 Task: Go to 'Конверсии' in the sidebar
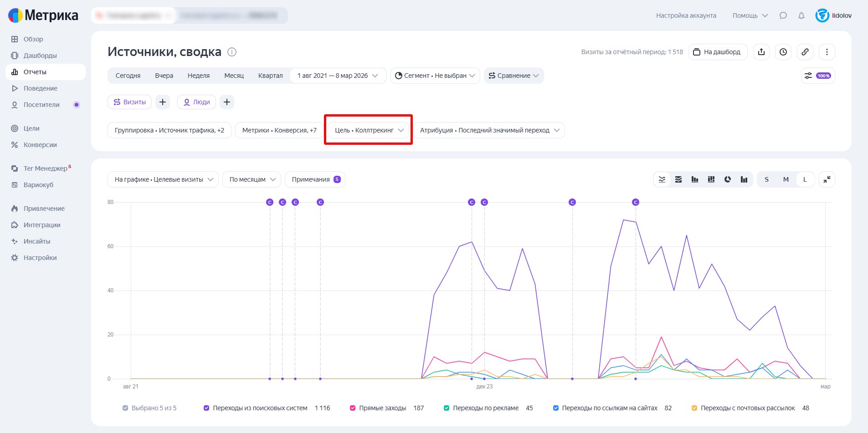click(40, 145)
